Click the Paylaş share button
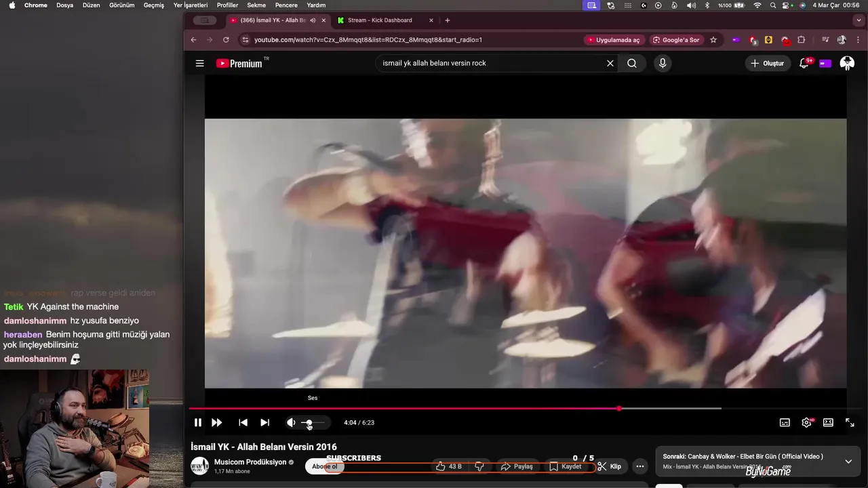Image resolution: width=868 pixels, height=488 pixels. [517, 466]
